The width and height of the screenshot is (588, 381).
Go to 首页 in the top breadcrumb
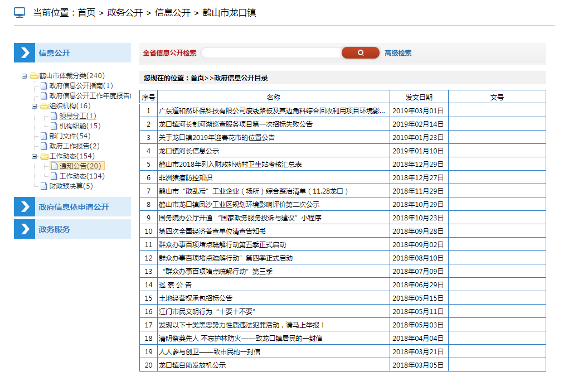(x=86, y=13)
